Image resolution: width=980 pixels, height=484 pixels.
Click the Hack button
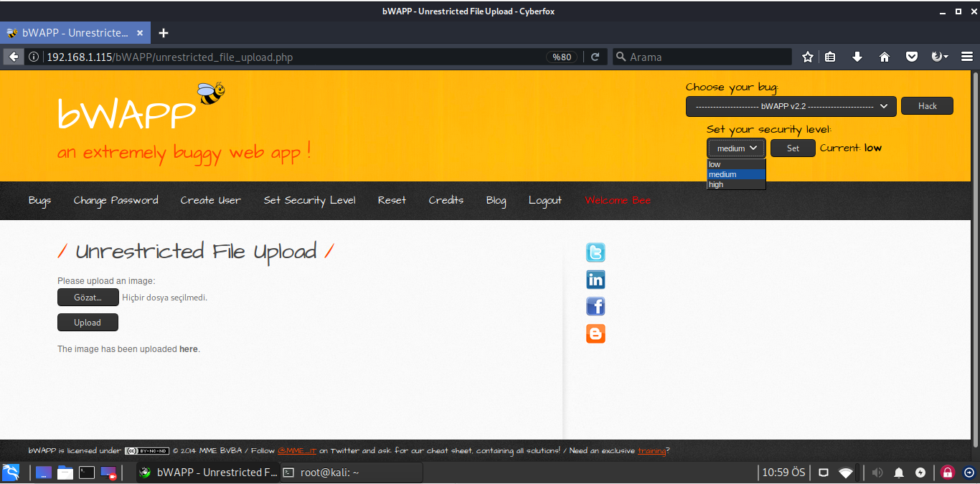coord(928,106)
